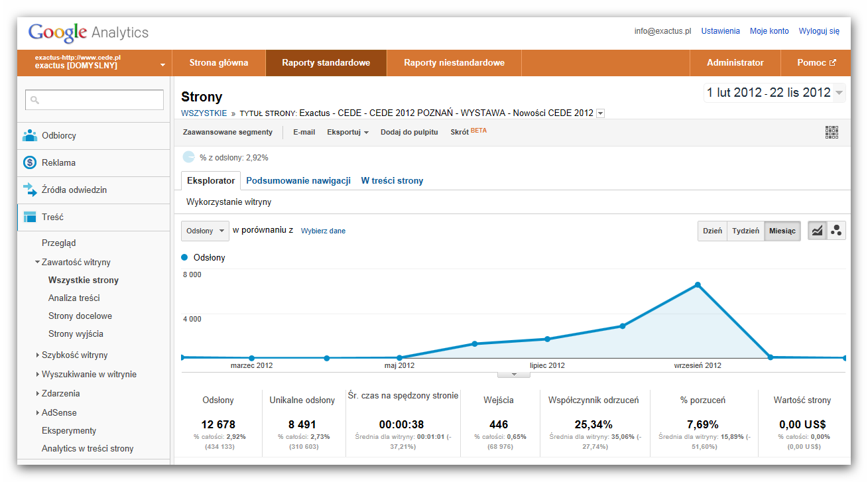
Task: Open Strony wyjścia in the sidebar
Action: click(76, 333)
